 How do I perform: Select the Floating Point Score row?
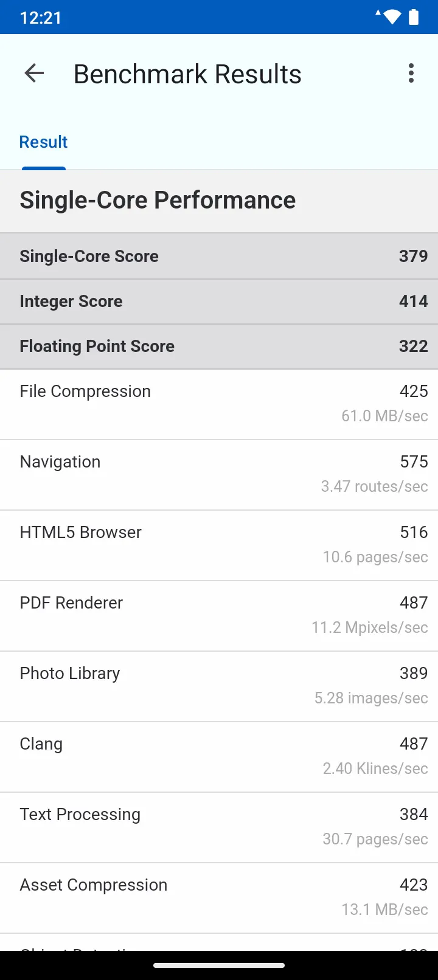(x=219, y=347)
